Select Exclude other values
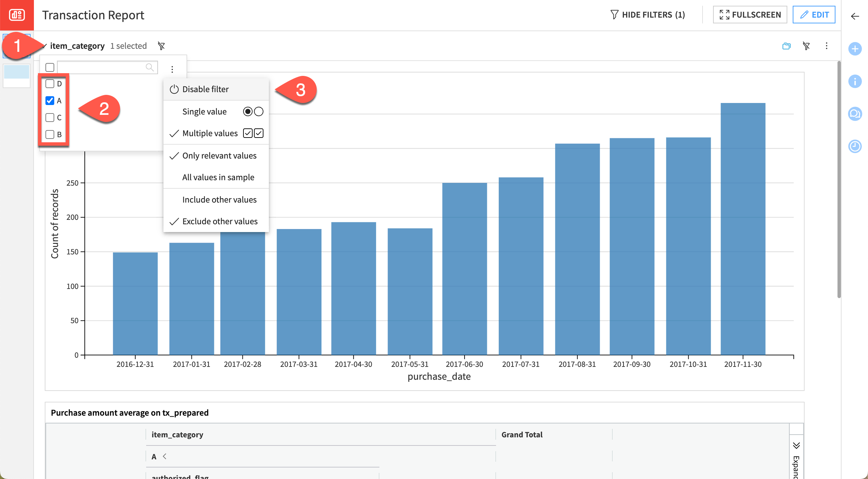The width and height of the screenshot is (868, 479). (216, 221)
